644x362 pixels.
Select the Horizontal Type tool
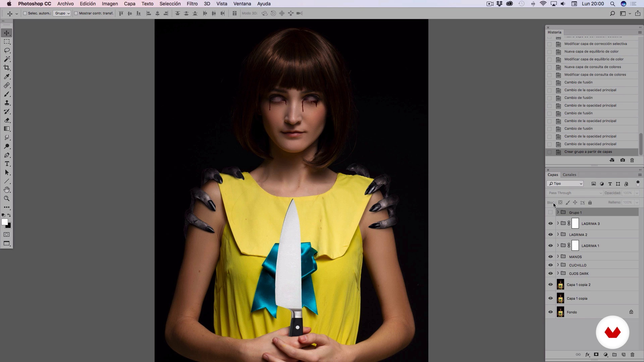click(x=7, y=164)
